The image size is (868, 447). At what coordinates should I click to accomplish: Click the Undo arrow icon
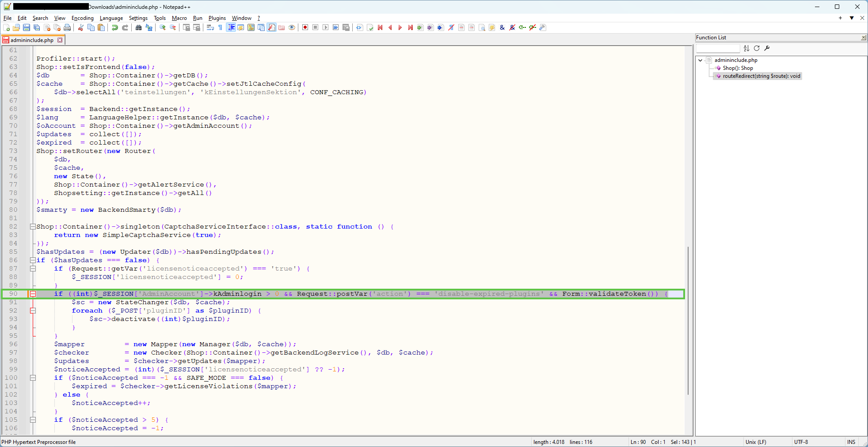(115, 27)
